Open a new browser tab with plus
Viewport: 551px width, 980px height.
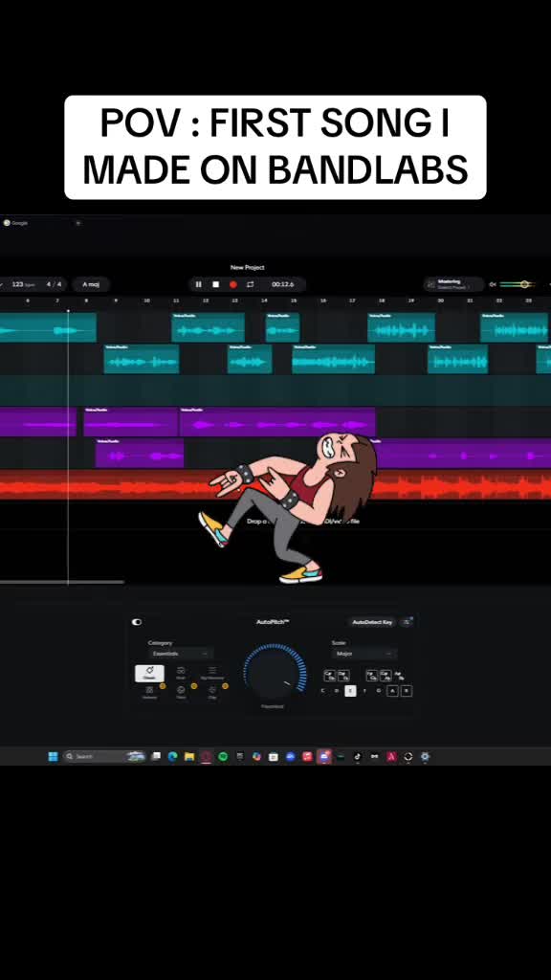[x=78, y=222]
